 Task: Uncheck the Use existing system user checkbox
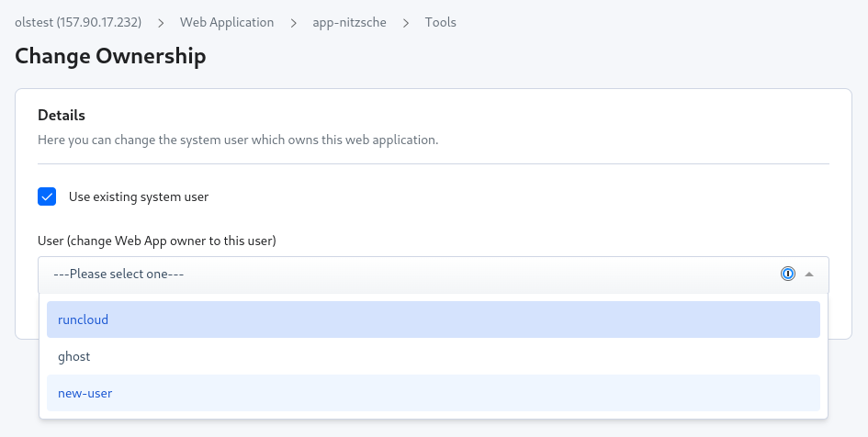pos(47,196)
